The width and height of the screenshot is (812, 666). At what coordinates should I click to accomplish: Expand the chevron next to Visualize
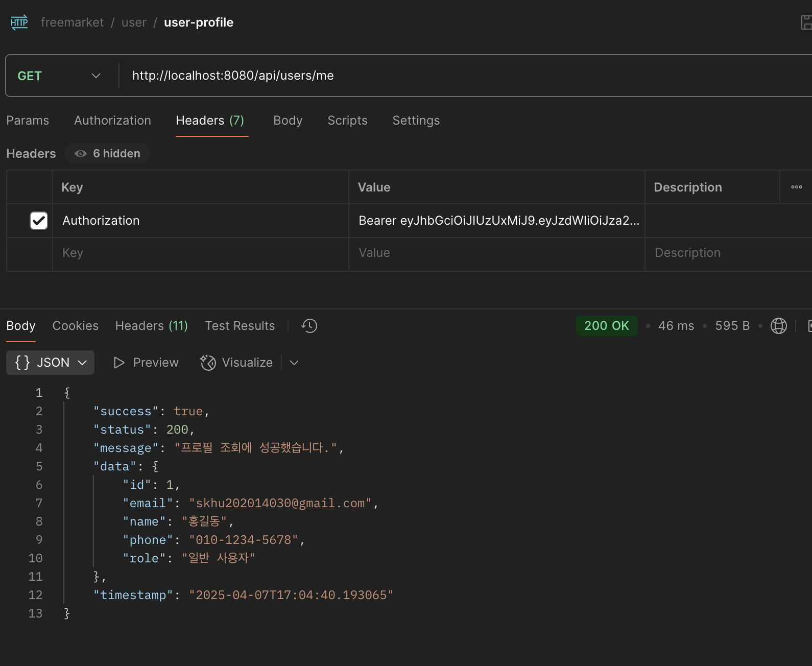(x=294, y=363)
